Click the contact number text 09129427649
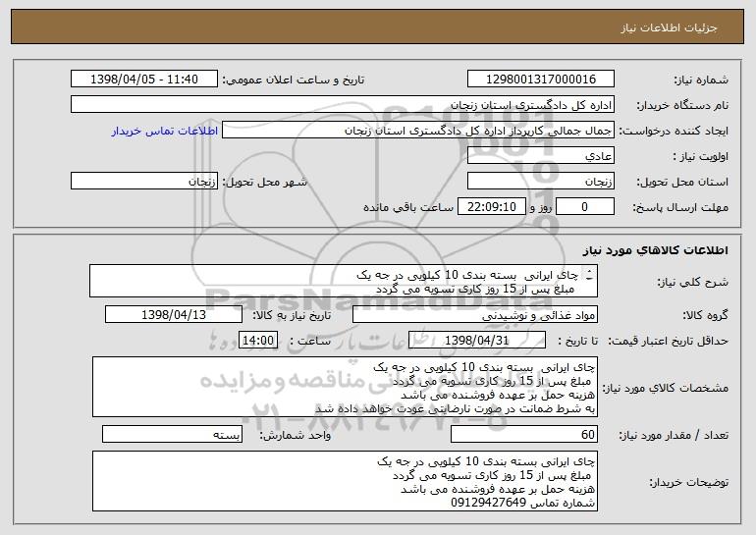The image size is (756, 535). 488,503
